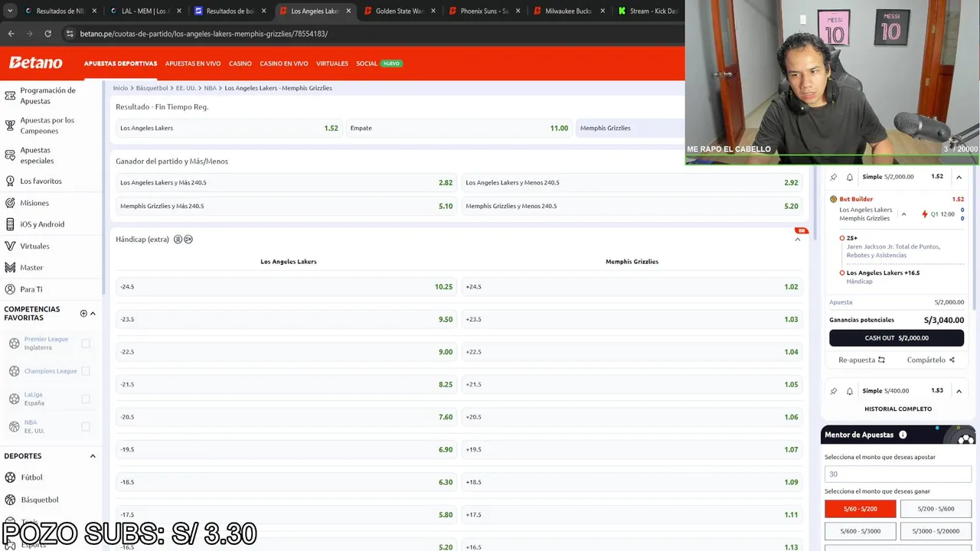Click the bet amount input showing 30
Screen dimensions: 980x551
898,474
